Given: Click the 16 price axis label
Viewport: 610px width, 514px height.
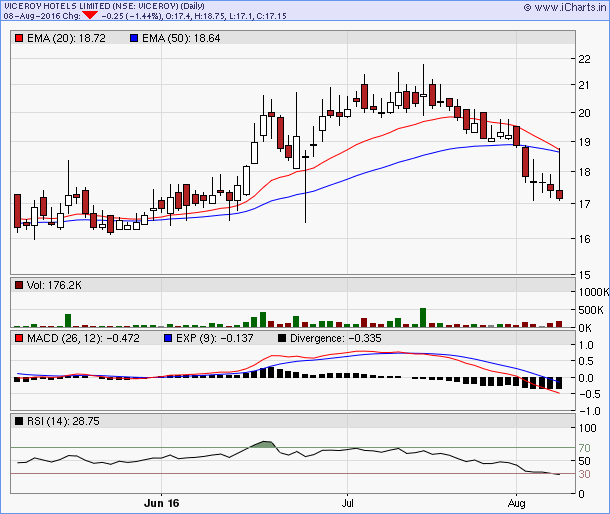Looking at the screenshot, I should 584,239.
